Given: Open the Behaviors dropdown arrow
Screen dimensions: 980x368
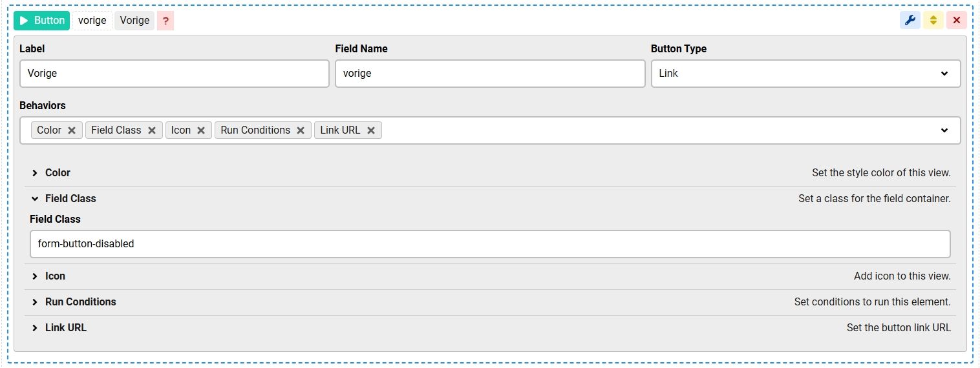Looking at the screenshot, I should click(944, 130).
